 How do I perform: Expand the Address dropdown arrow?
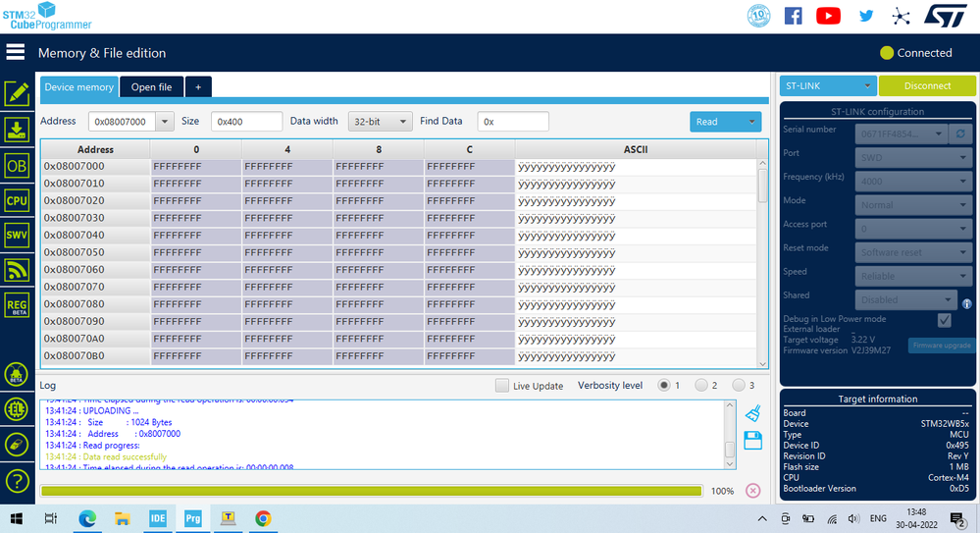(x=165, y=122)
